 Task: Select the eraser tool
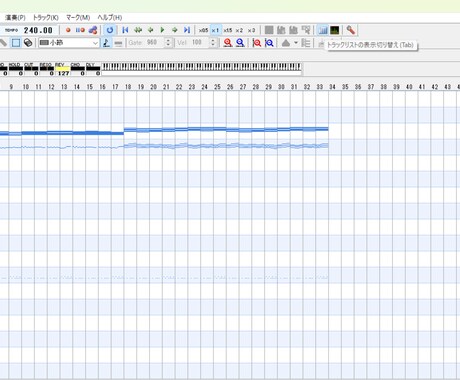(28, 43)
